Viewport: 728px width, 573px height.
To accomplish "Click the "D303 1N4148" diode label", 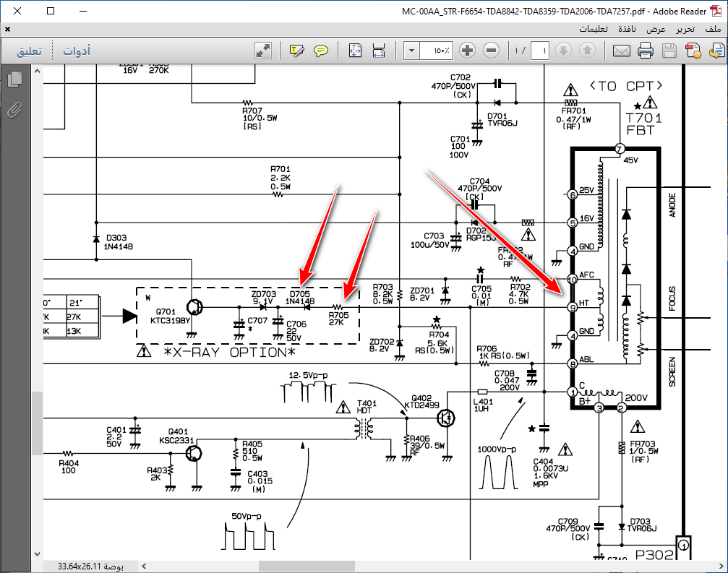I will click(118, 242).
